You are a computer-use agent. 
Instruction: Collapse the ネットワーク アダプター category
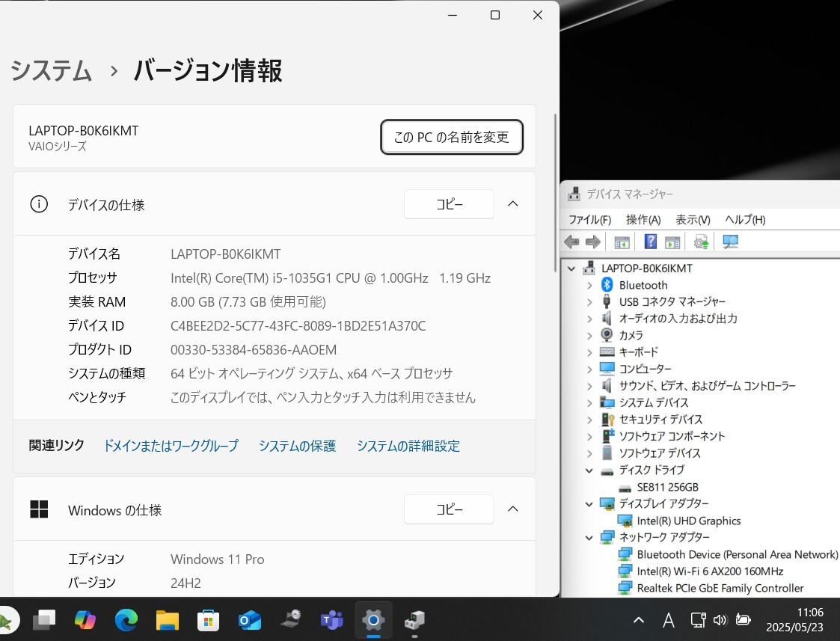589,538
